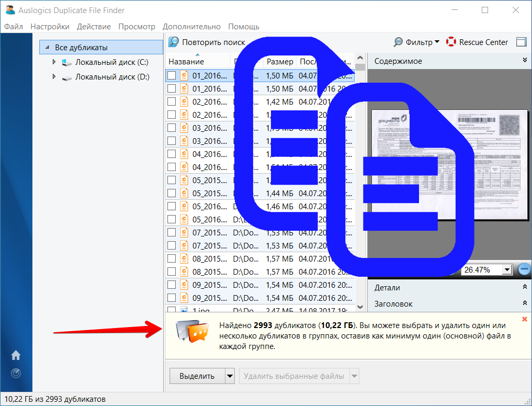Viewport: 532px width, 406px height.
Task: Click the Повторить поиск label
Action: 213,42
